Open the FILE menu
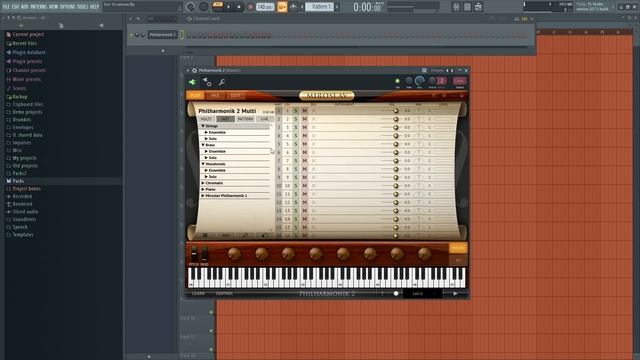 (x=6, y=7)
